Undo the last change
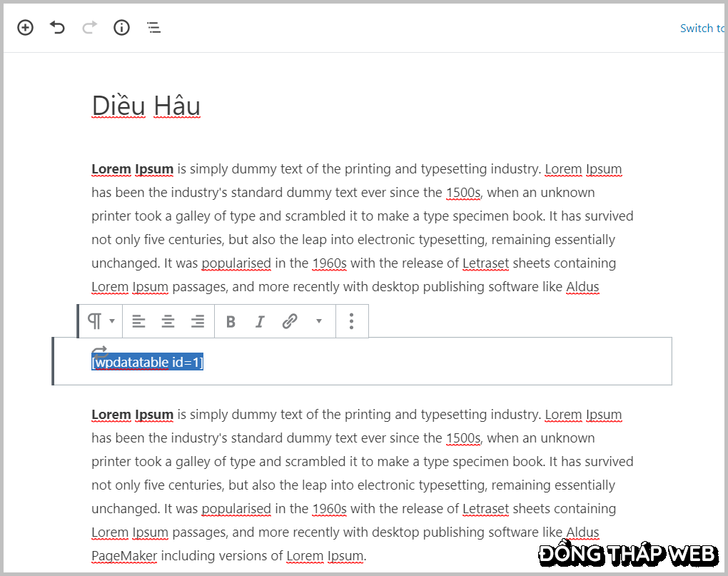The height and width of the screenshot is (576, 728). pyautogui.click(x=57, y=28)
